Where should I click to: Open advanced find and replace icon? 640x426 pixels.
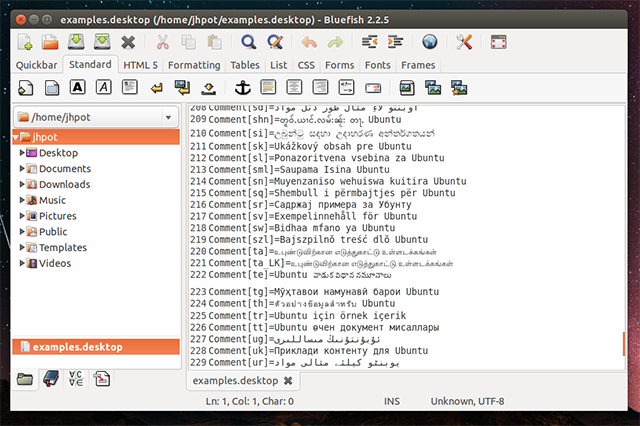click(275, 42)
